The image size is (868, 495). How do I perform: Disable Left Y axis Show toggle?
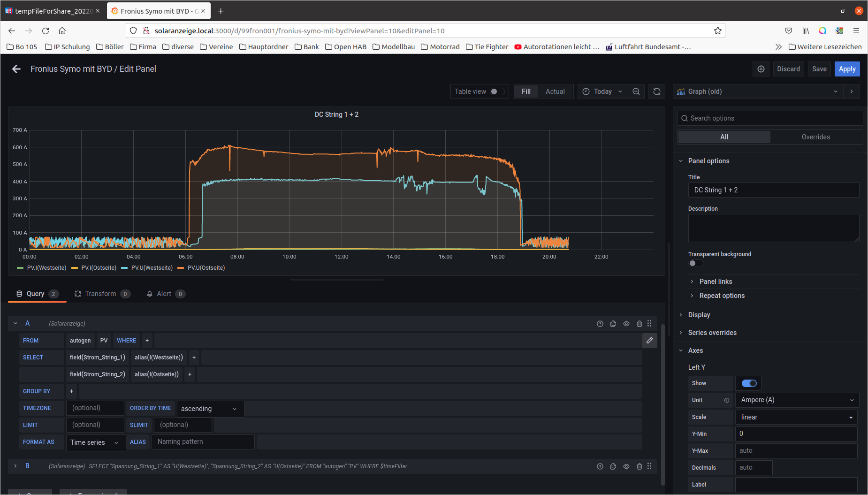tap(749, 383)
